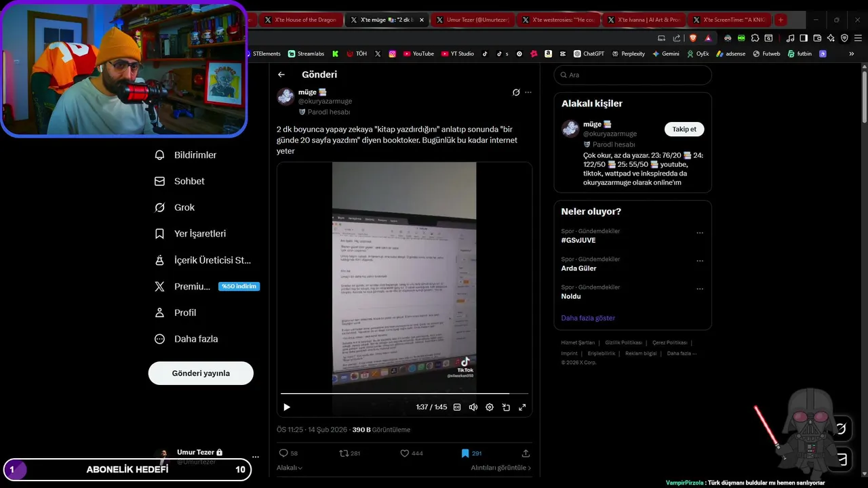Like the post with 444 likes
Image resolution: width=868 pixels, height=488 pixels.
tap(411, 453)
